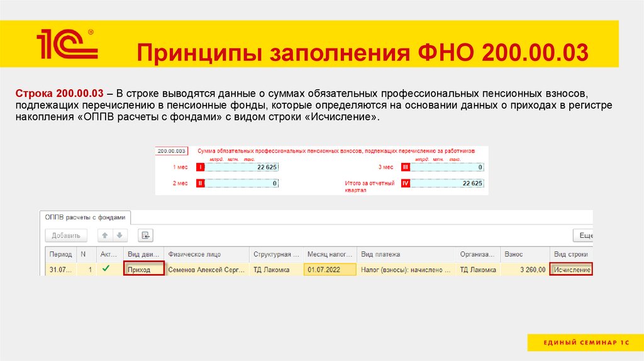This screenshot has width=644, height=361.
Task: Click the 01.07.2022 month field
Action: (330, 269)
